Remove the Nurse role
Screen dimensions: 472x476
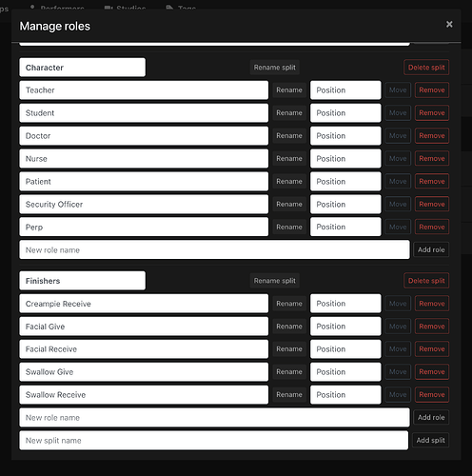(x=432, y=159)
